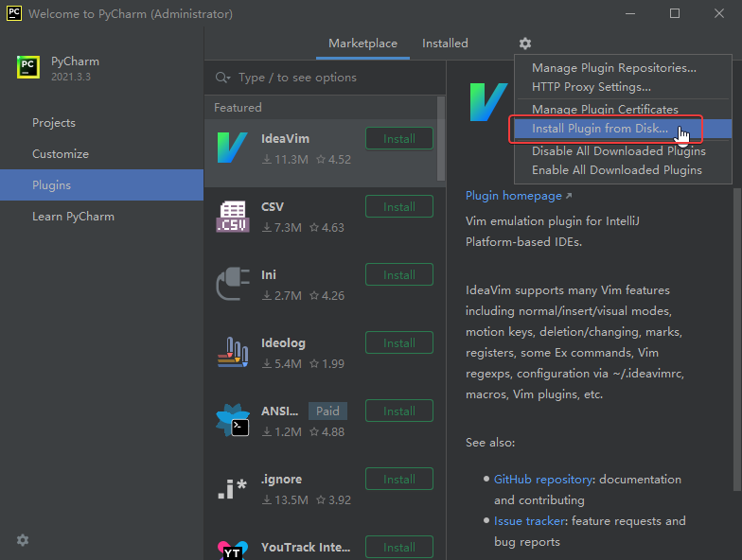Click the Featured section header
Viewport: 742px width, 560px height.
pos(238,108)
